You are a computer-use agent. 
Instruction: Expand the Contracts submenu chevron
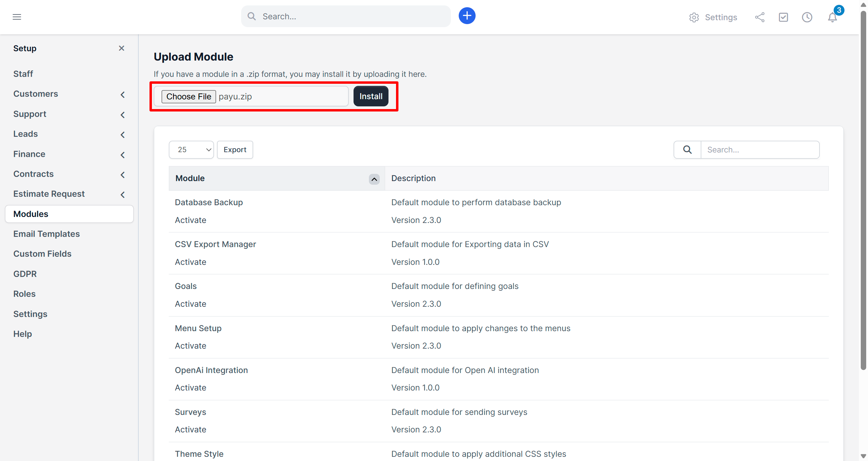(123, 175)
